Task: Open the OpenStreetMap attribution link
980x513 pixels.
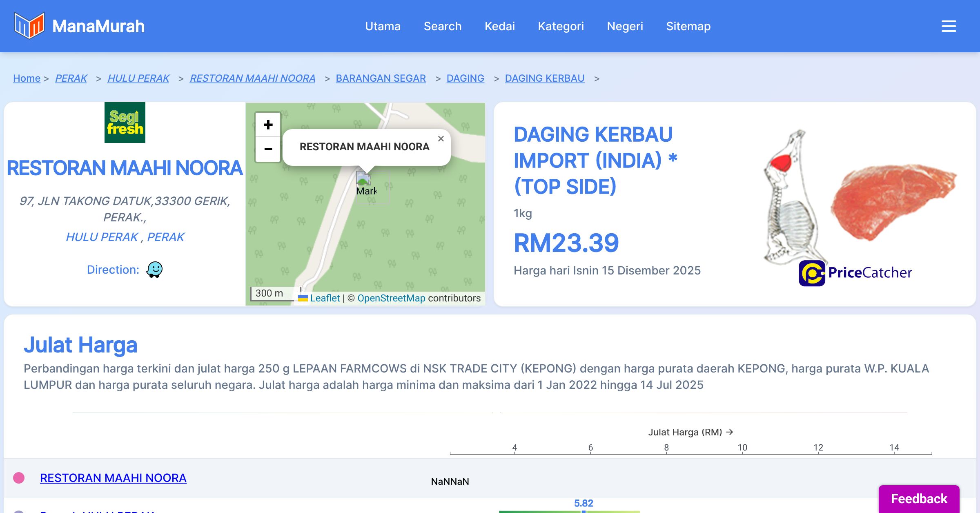Action: pyautogui.click(x=391, y=298)
